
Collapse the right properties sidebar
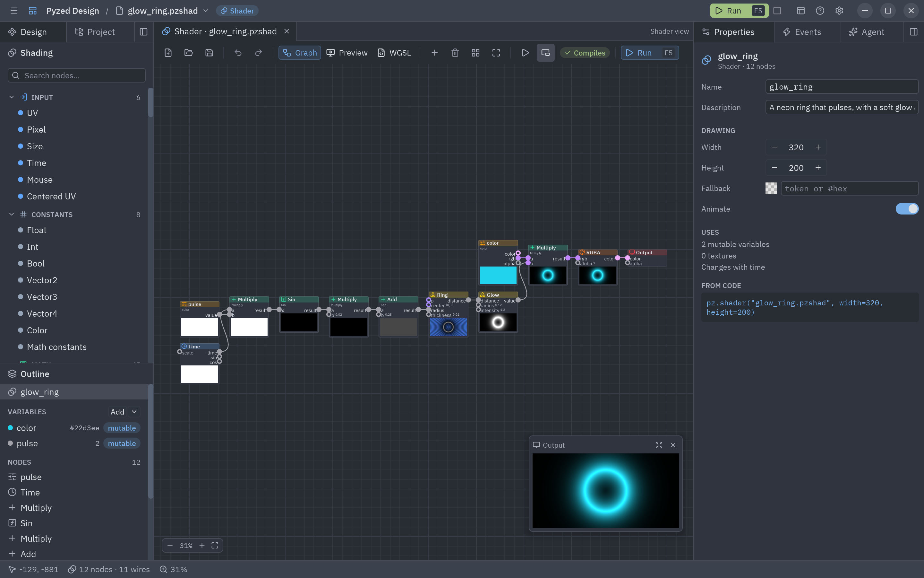point(914,32)
